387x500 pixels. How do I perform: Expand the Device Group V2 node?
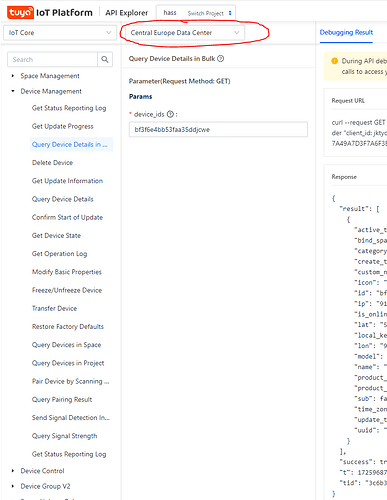click(x=13, y=486)
